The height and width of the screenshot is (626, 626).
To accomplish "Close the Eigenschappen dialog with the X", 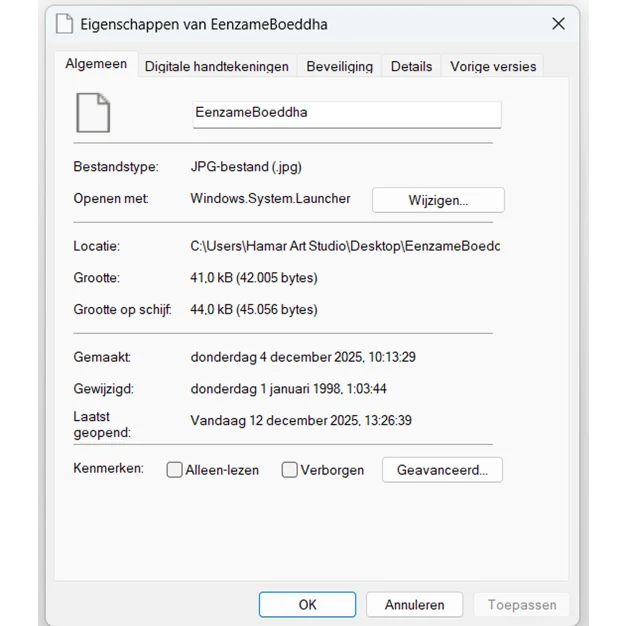I will tap(558, 24).
